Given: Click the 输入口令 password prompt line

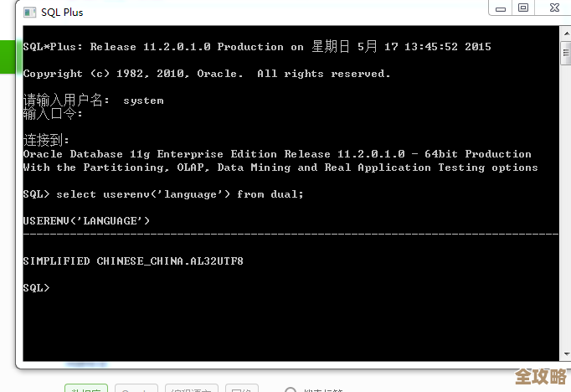Looking at the screenshot, I should 53,114.
